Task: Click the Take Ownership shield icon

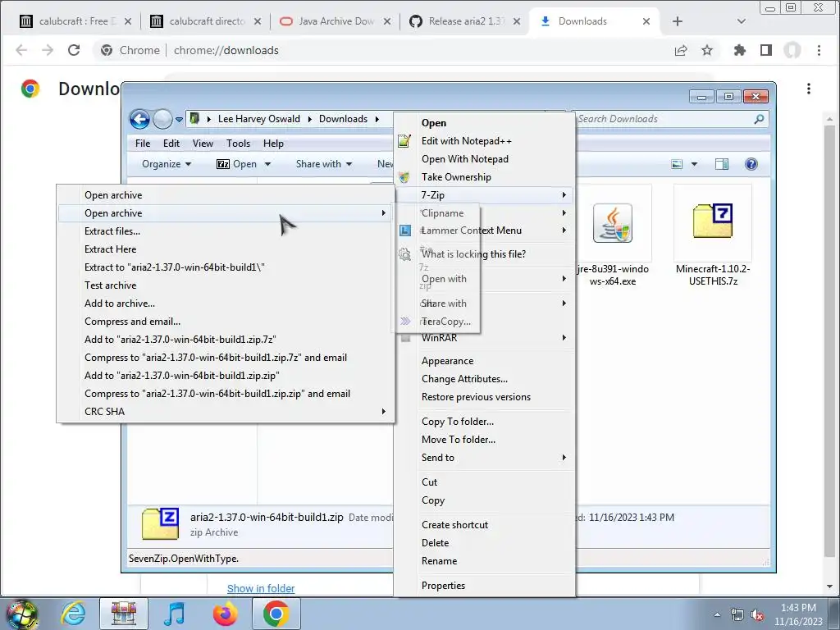Action: click(x=404, y=177)
